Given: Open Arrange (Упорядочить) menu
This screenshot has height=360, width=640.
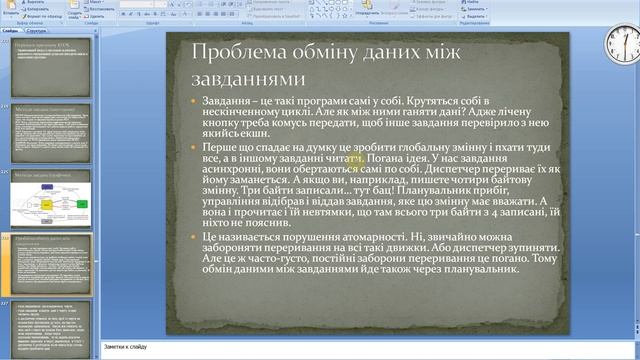Looking at the screenshot, I should point(367,9).
